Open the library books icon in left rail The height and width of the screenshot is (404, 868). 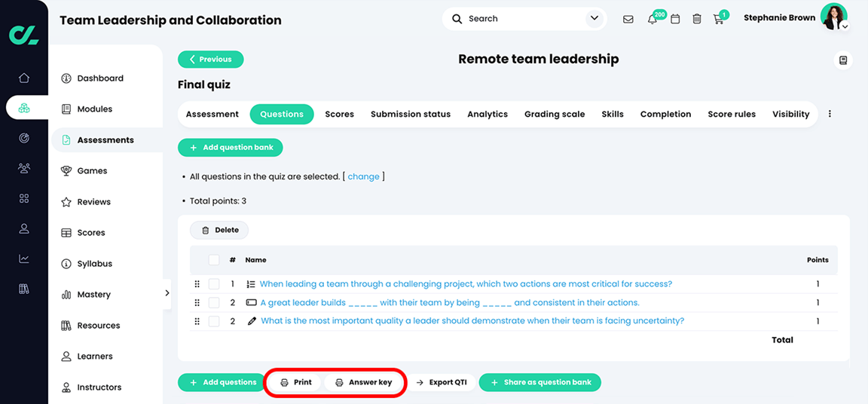pos(24,289)
